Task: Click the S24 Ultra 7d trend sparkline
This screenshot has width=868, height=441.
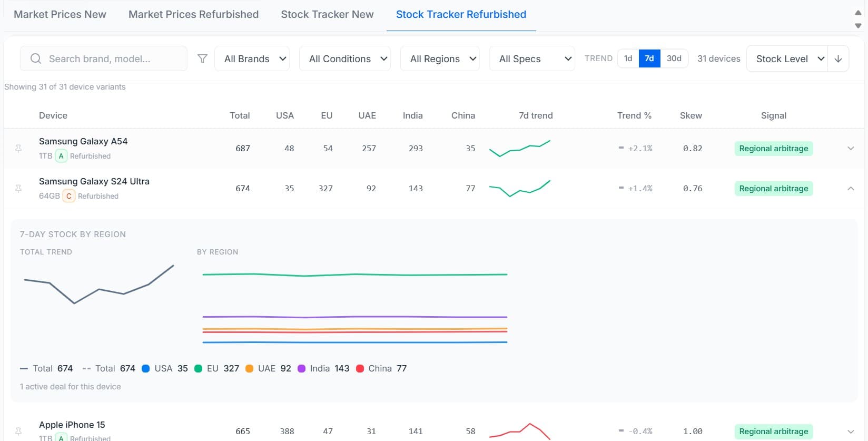Action: pyautogui.click(x=520, y=189)
